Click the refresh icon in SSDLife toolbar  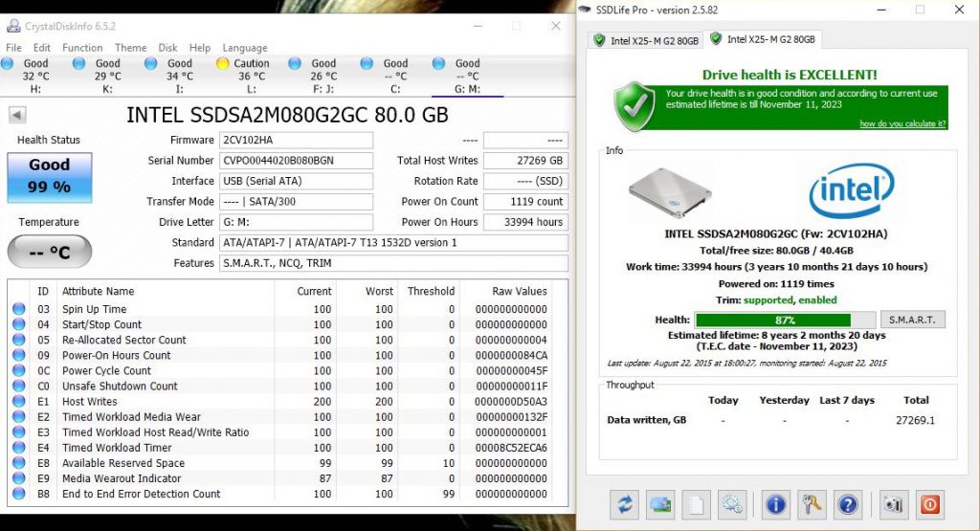pyautogui.click(x=625, y=504)
